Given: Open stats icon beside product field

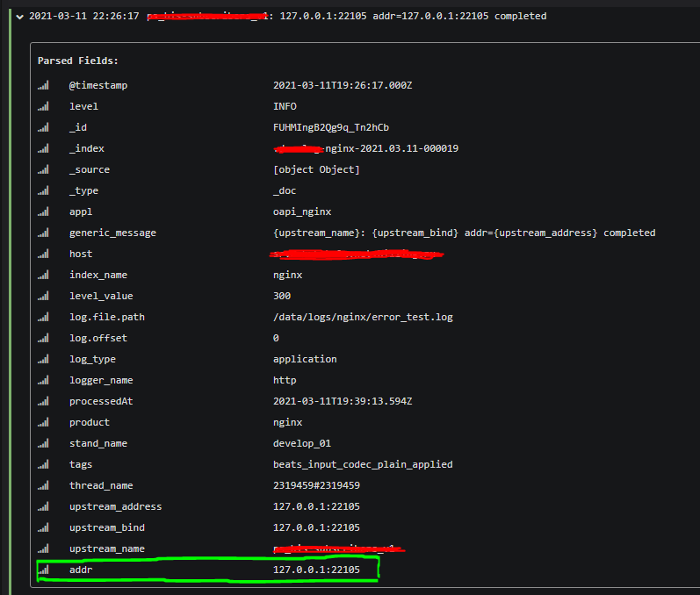Looking at the screenshot, I should click(x=43, y=422).
